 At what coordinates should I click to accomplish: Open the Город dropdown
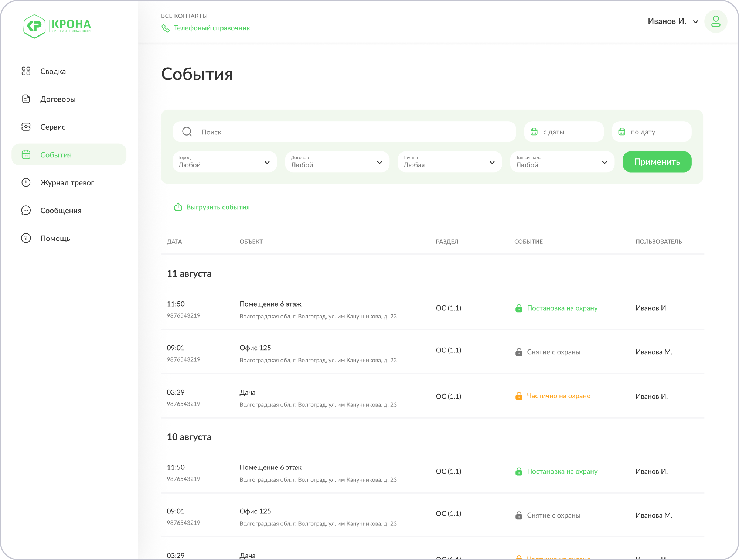[225, 162]
